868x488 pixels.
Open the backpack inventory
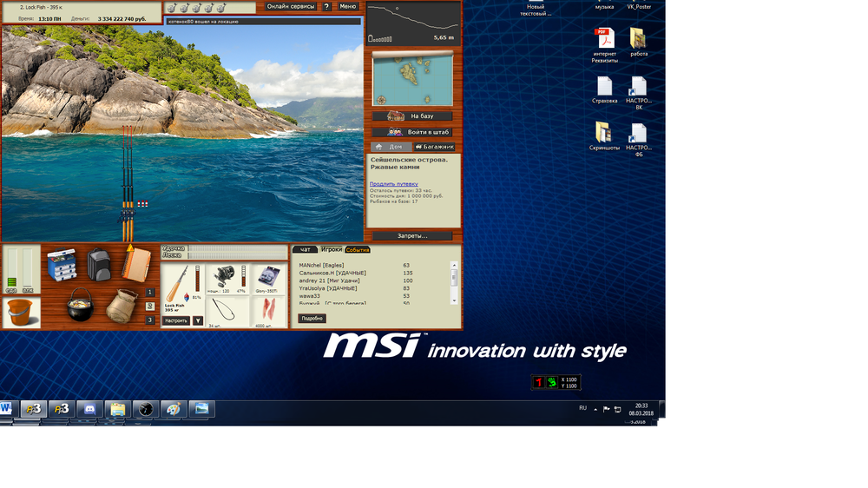tap(99, 264)
